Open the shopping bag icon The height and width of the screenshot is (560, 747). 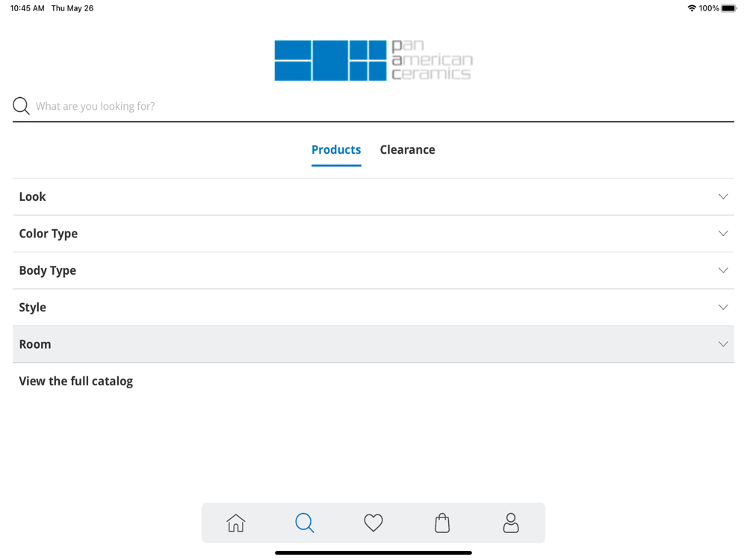point(442,523)
